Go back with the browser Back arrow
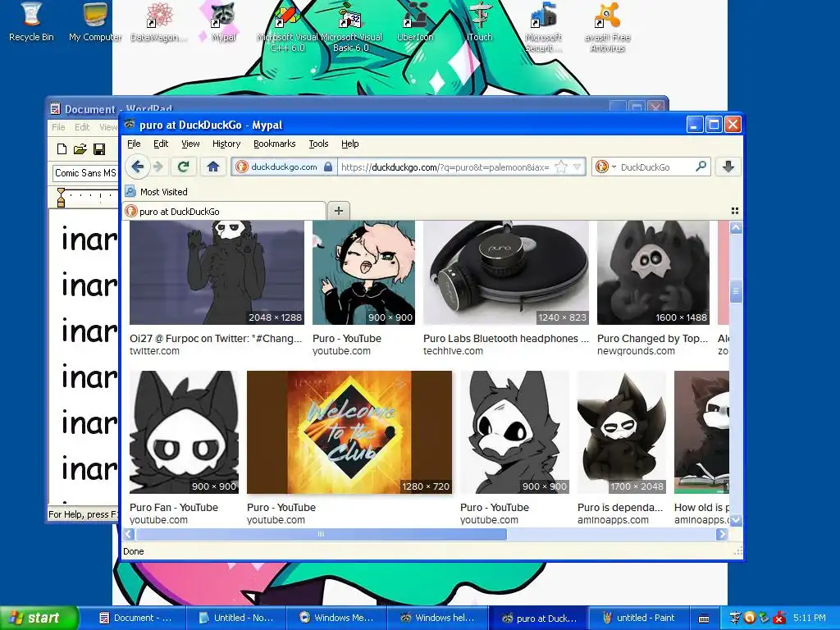 tap(137, 167)
